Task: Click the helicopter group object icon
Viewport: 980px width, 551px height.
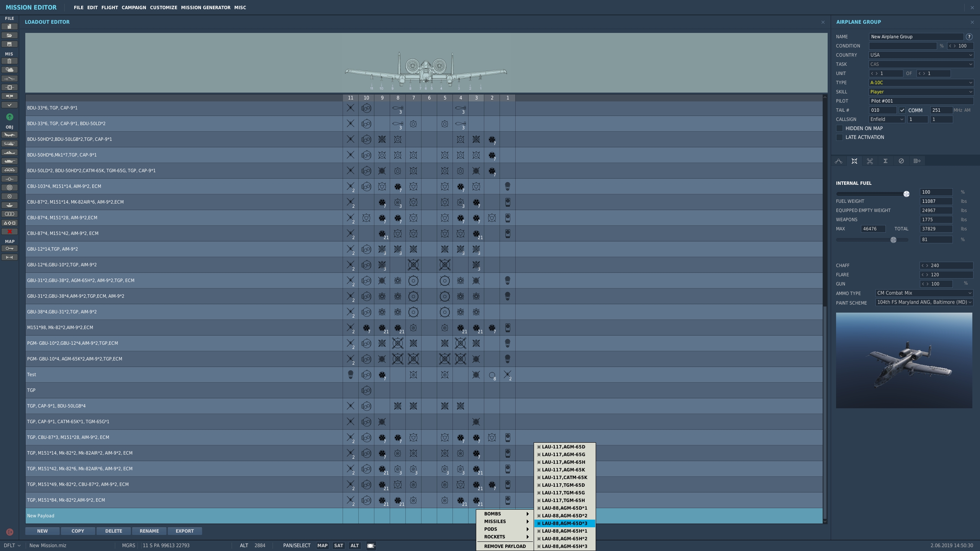Action: click(10, 143)
